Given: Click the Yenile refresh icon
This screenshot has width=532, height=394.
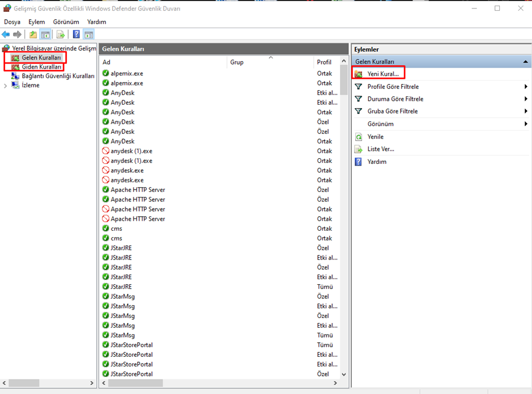Looking at the screenshot, I should [359, 137].
